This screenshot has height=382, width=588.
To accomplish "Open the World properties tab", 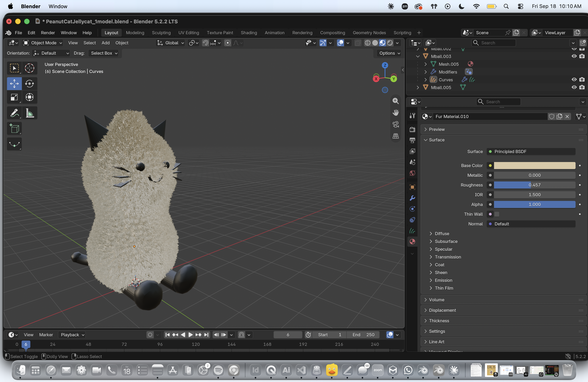I will click(x=412, y=173).
